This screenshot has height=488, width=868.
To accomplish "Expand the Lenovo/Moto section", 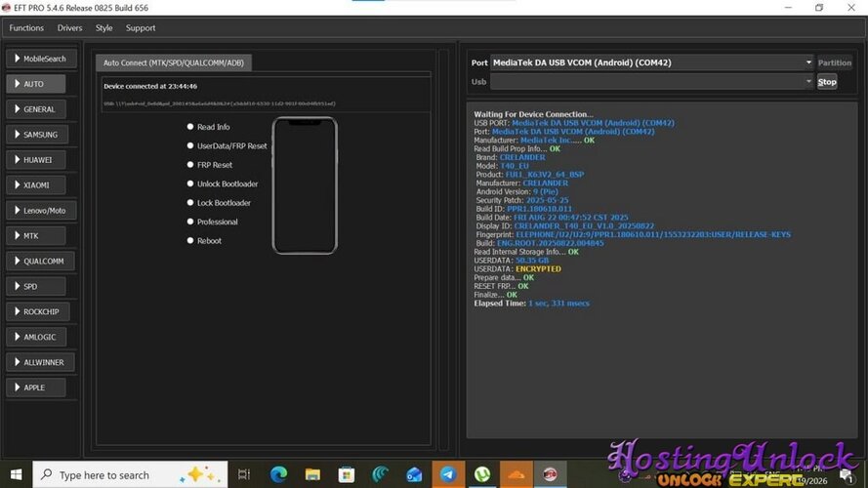I will pos(42,211).
